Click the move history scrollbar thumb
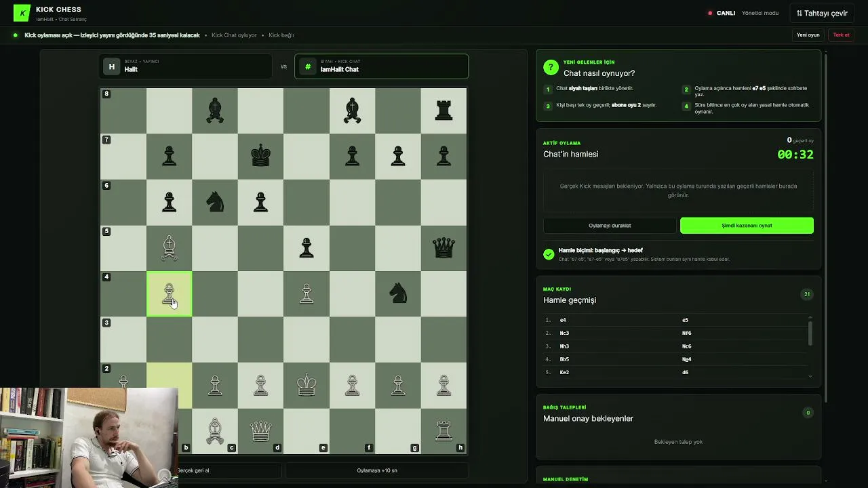868x488 pixels. [810, 333]
